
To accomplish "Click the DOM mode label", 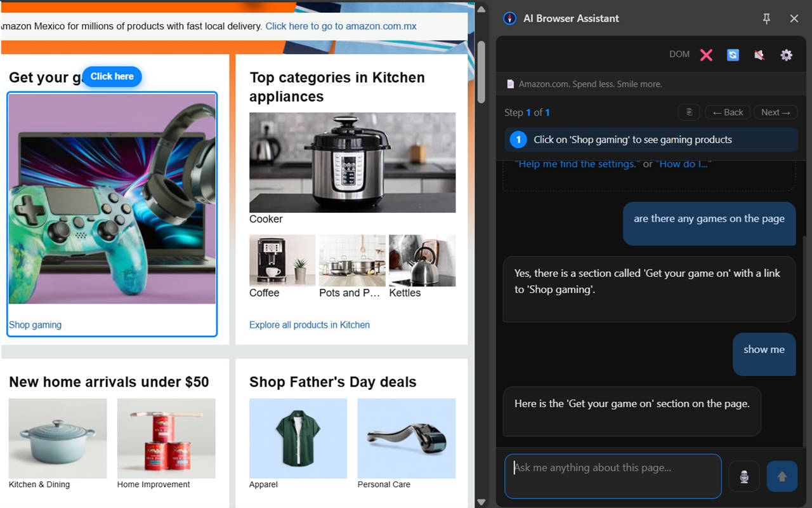I will [x=679, y=54].
